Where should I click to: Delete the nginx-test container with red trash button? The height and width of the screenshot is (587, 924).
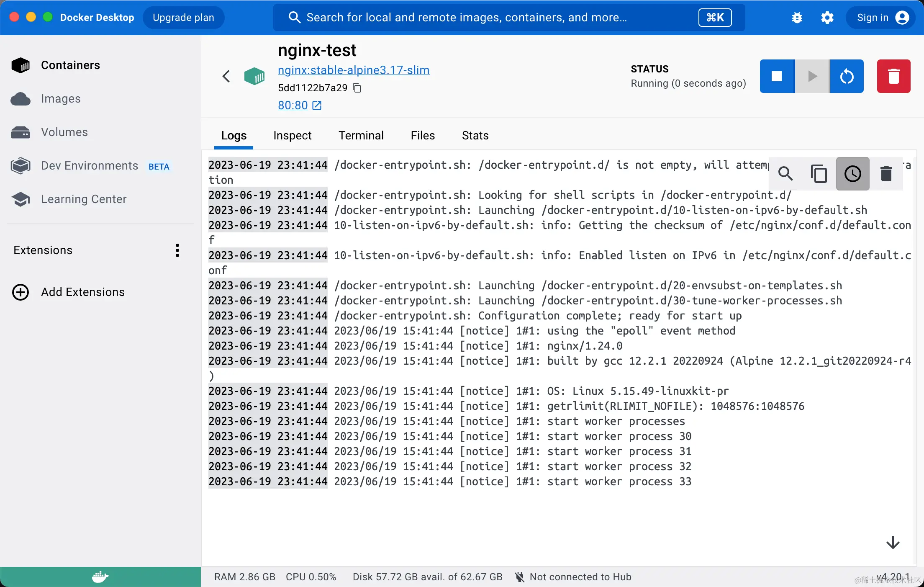[893, 76]
